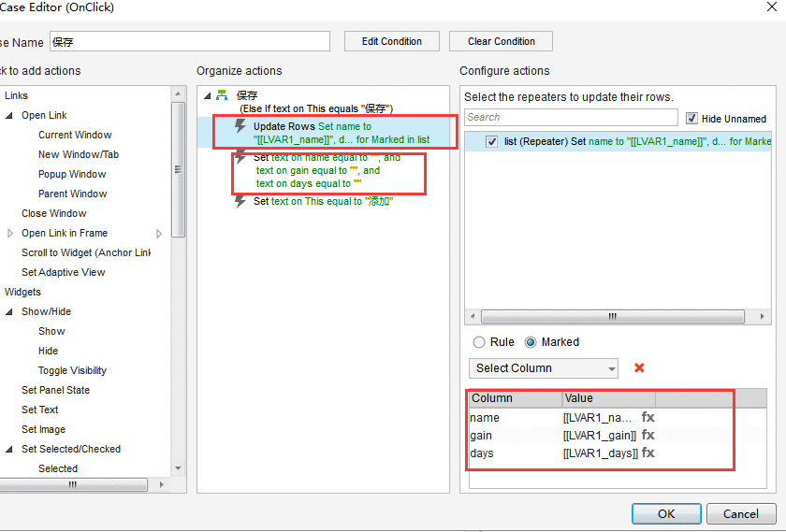Click the red X delete column icon

639,367
